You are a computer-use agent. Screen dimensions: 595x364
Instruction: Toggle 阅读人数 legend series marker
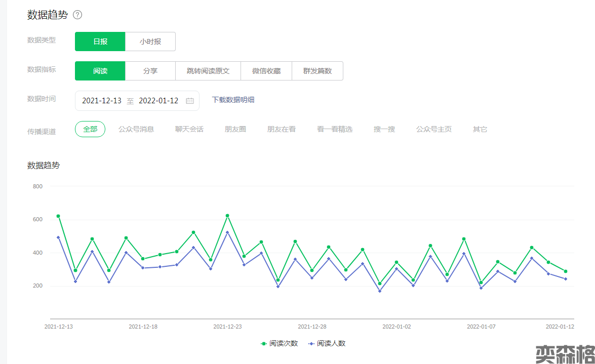point(311,343)
